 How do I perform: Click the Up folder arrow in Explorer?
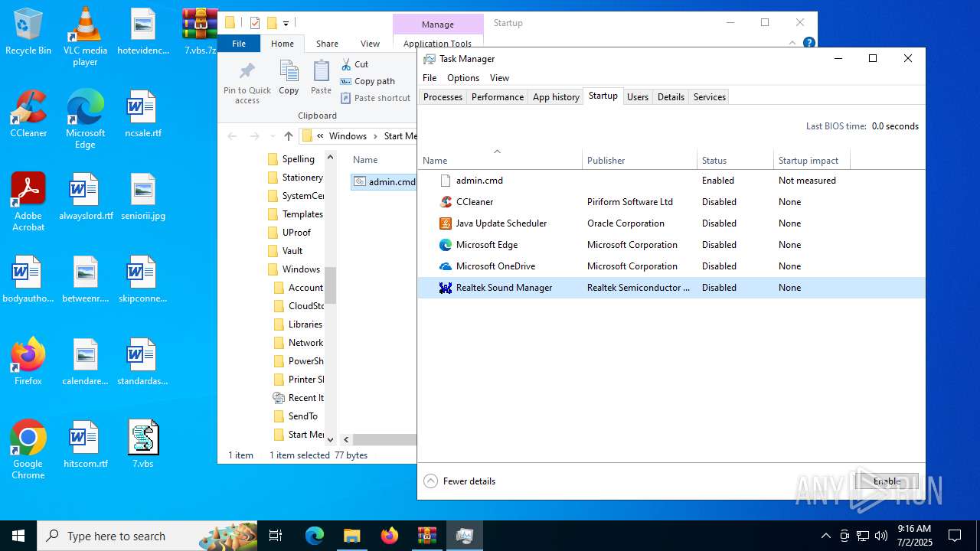point(288,136)
